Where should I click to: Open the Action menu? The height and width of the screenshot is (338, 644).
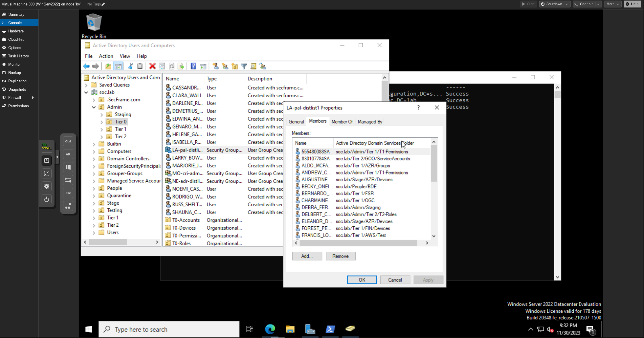[106, 56]
